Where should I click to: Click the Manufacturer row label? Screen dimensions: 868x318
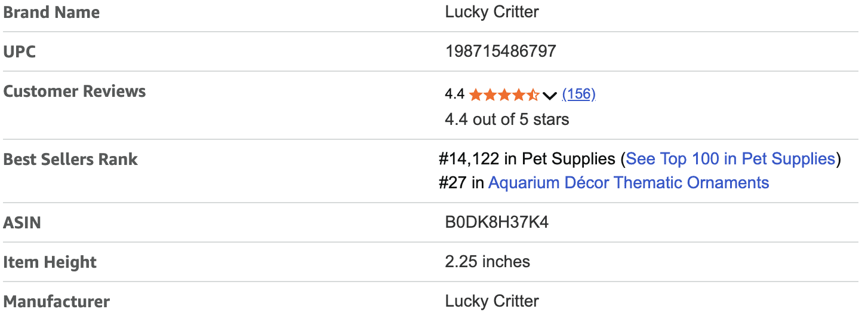pos(56,302)
